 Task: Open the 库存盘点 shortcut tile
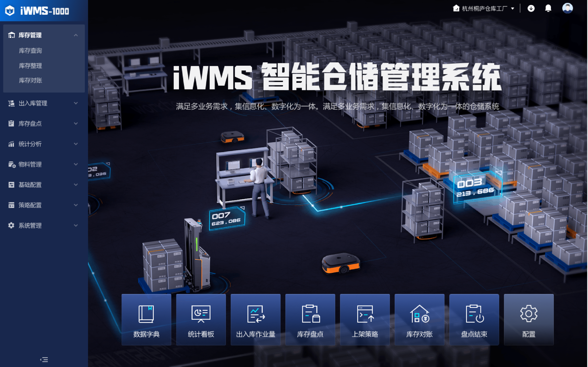(x=310, y=319)
